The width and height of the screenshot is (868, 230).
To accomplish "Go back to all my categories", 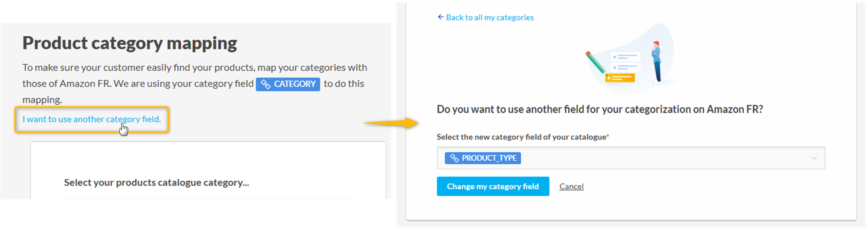I will tap(490, 17).
